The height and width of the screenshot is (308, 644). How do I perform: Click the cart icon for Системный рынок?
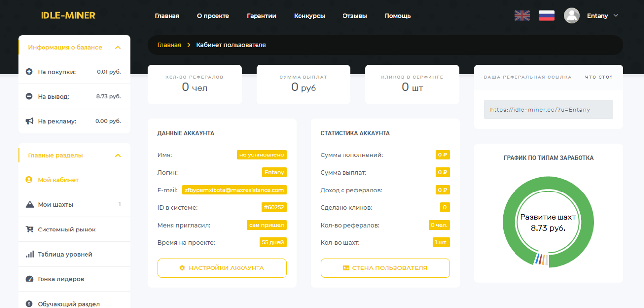(x=29, y=229)
